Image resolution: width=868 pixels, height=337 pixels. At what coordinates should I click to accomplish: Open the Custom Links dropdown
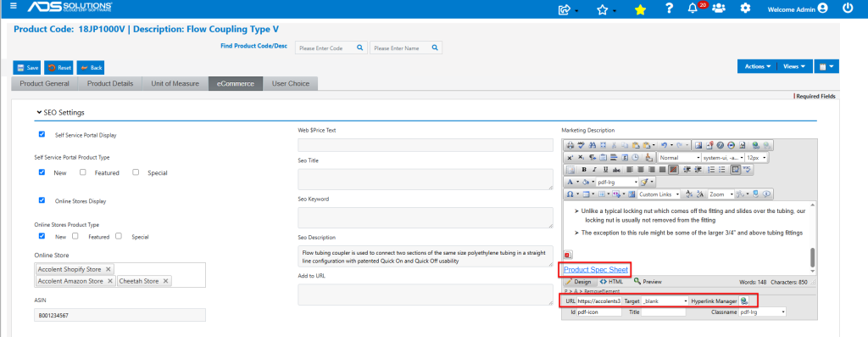click(x=659, y=194)
